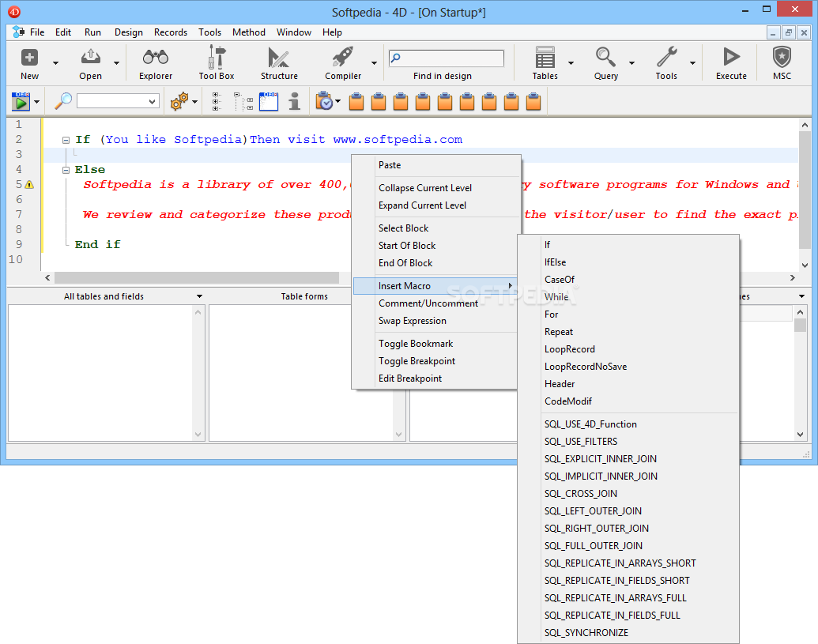The height and width of the screenshot is (644, 818).
Task: Click Insert Macro submenu entry
Action: coord(436,286)
